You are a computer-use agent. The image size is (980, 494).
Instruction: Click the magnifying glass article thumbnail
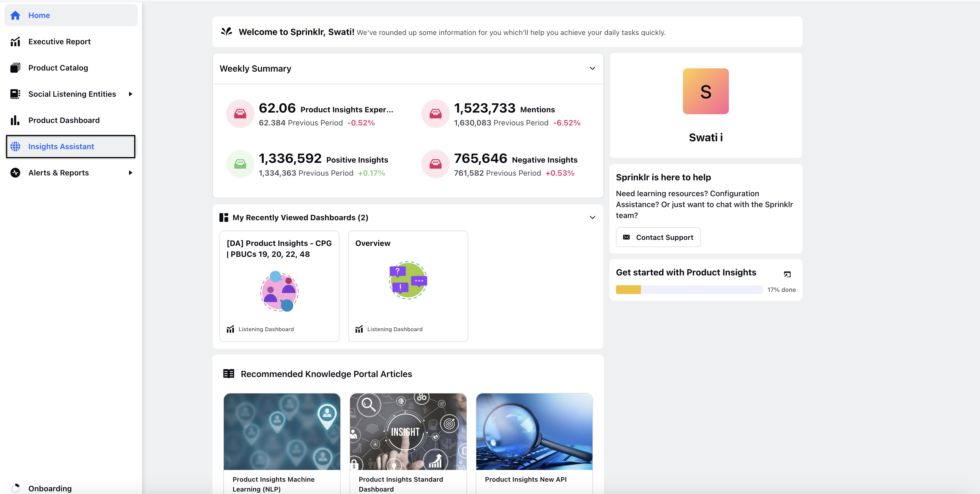click(534, 432)
